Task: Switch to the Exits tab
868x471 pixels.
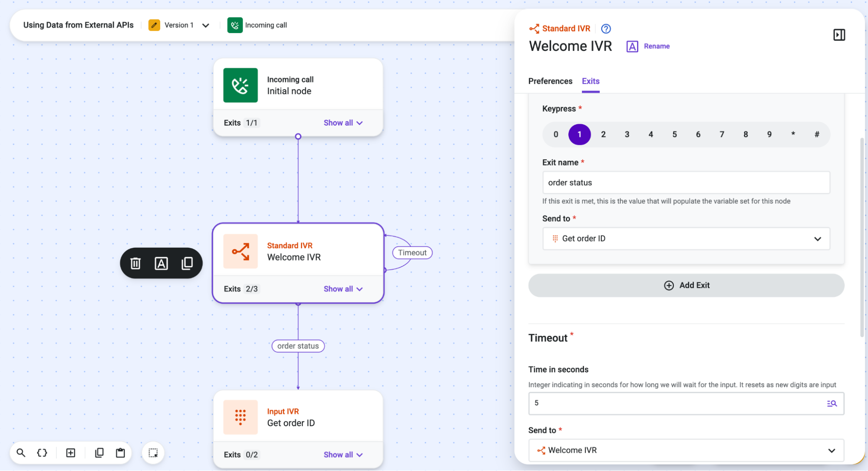Action: 591,81
